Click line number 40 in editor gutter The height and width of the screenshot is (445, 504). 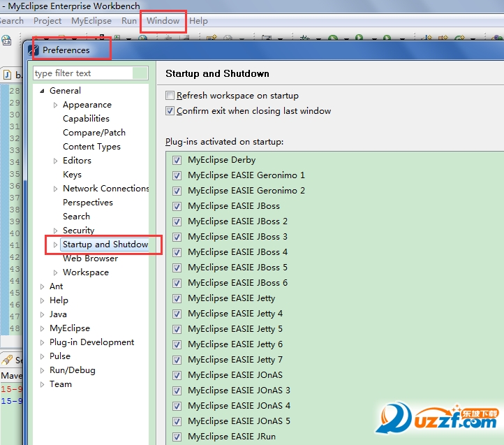click(x=15, y=233)
